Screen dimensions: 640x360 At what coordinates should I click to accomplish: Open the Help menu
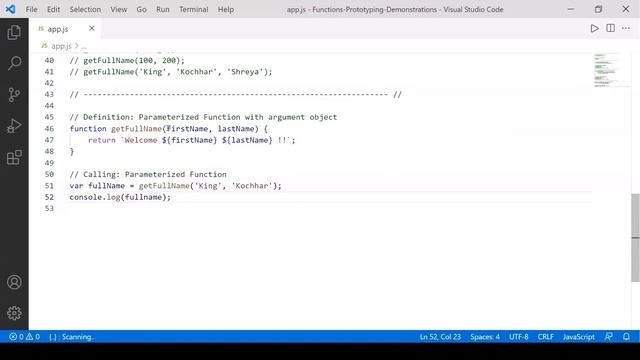pyautogui.click(x=226, y=9)
